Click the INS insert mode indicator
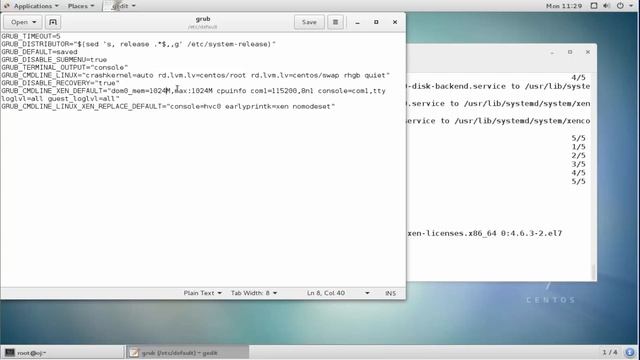The width and height of the screenshot is (640, 360). click(x=390, y=293)
